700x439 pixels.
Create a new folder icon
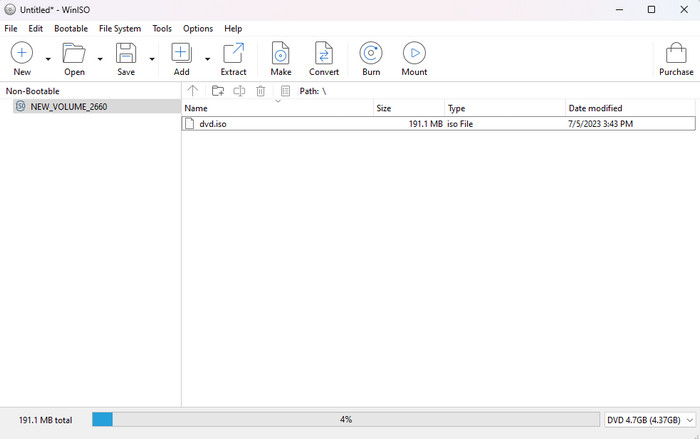(218, 91)
